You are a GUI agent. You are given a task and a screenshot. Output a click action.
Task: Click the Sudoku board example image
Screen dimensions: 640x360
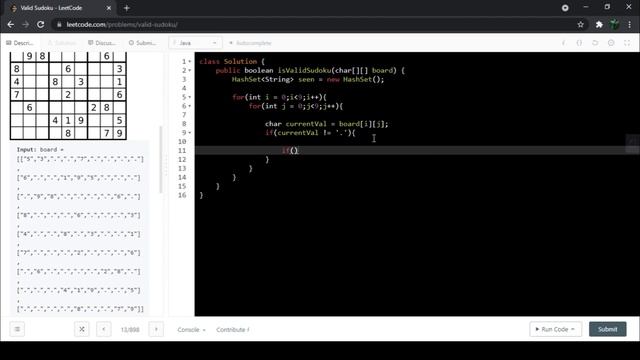tap(68, 96)
